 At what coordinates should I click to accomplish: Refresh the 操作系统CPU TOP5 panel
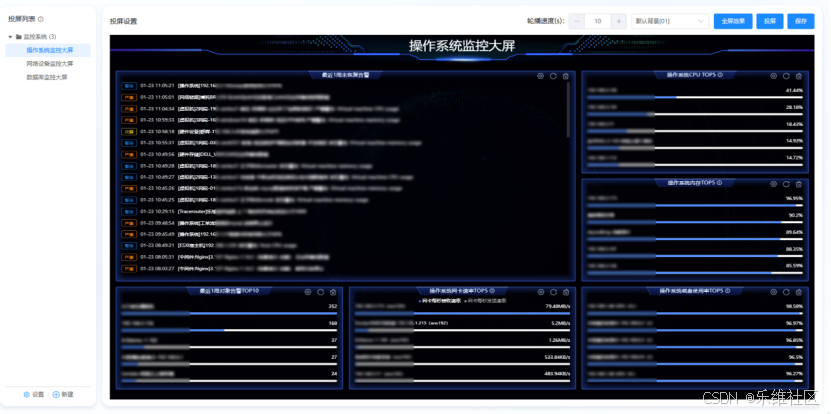[786, 76]
